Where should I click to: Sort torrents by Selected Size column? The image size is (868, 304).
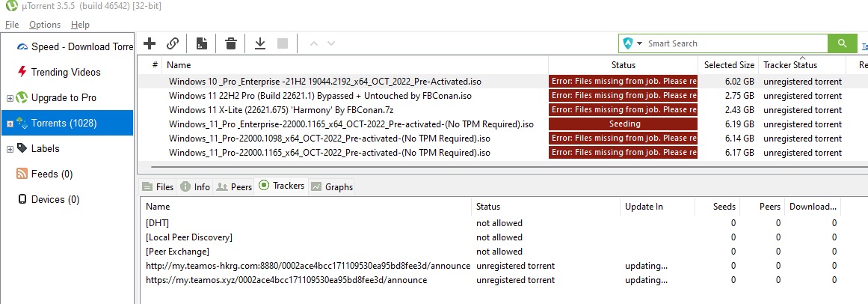[x=728, y=65]
